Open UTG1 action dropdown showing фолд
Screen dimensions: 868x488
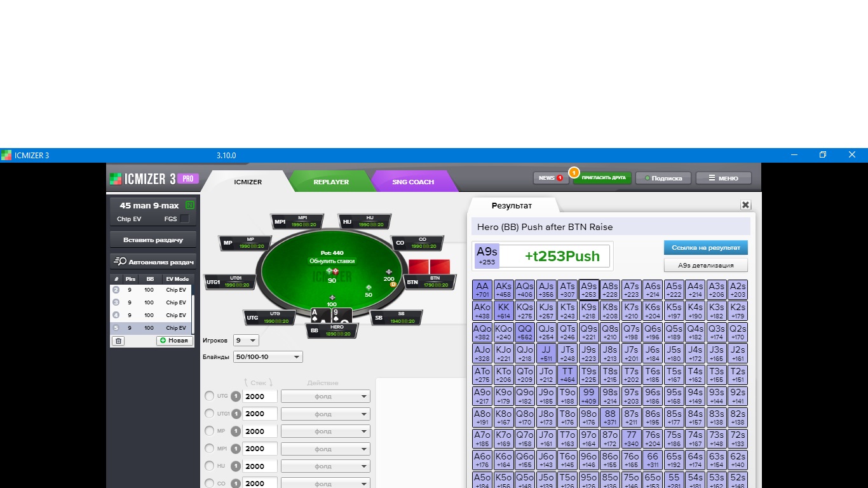click(325, 414)
